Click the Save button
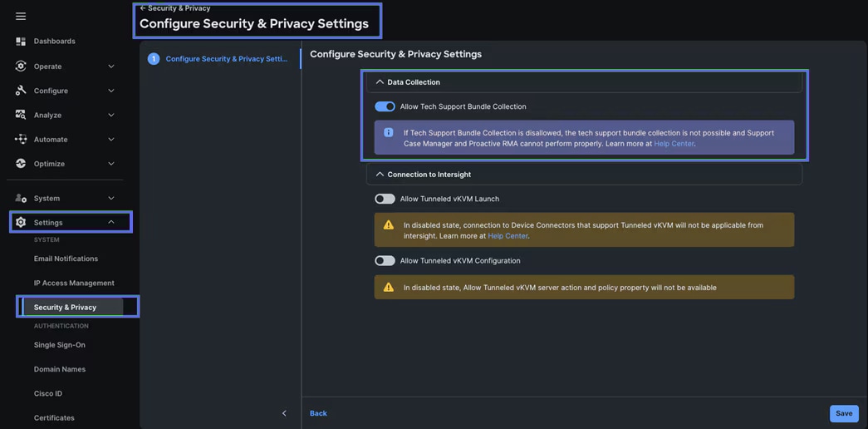The height and width of the screenshot is (429, 868). pyautogui.click(x=843, y=413)
